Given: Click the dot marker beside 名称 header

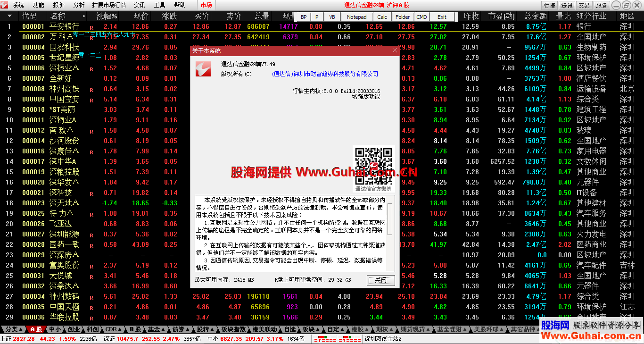Looking at the screenshot, I should pos(84,16).
